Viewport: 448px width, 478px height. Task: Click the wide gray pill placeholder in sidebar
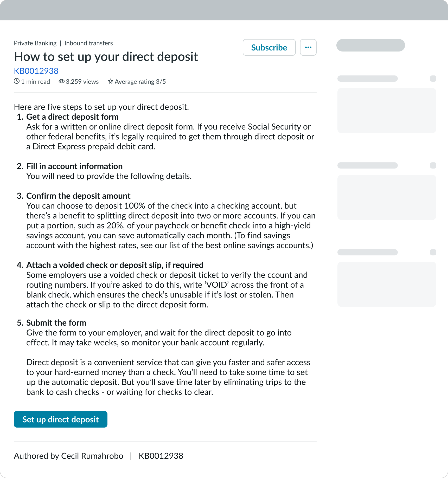(x=370, y=45)
